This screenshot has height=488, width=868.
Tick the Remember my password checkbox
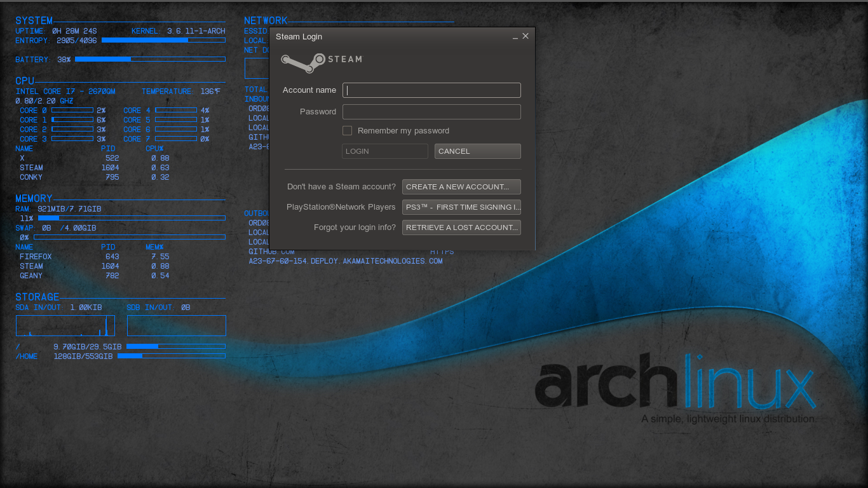point(347,130)
